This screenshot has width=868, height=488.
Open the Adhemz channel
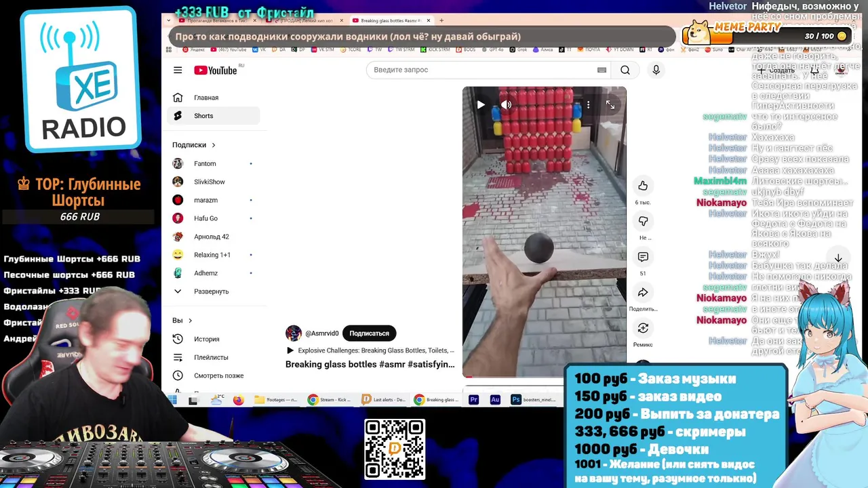213,273
